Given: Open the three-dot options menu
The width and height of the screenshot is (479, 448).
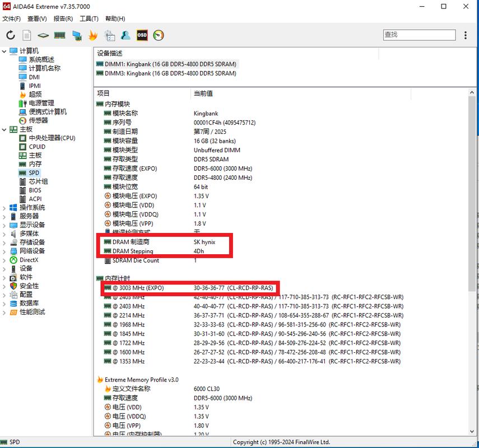Looking at the screenshot, I should (x=465, y=35).
